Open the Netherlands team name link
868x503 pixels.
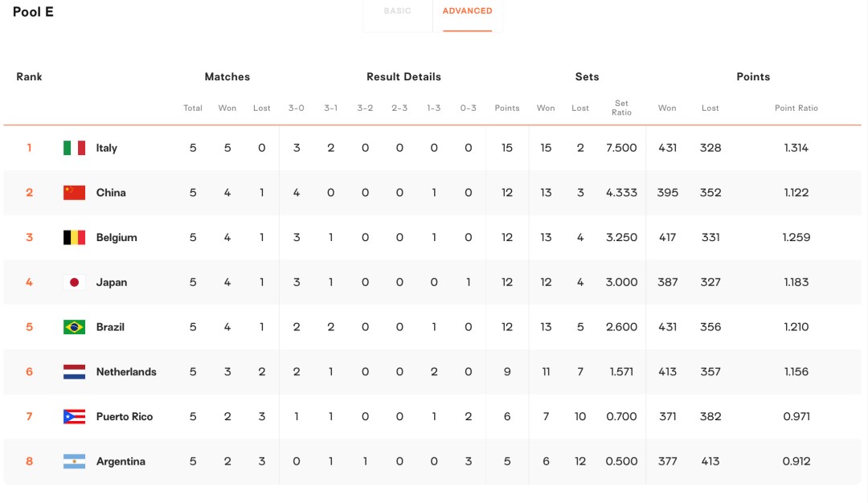(x=126, y=372)
